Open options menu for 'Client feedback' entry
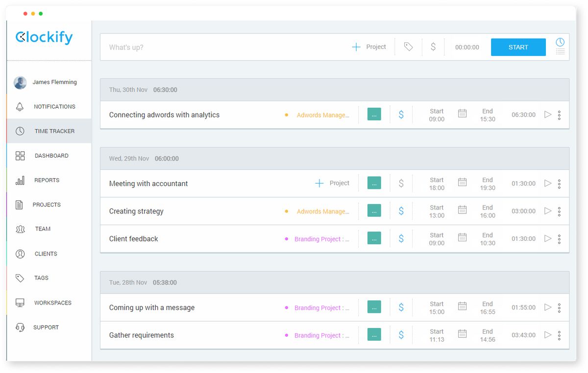This screenshot has height=373, width=588. click(x=559, y=238)
